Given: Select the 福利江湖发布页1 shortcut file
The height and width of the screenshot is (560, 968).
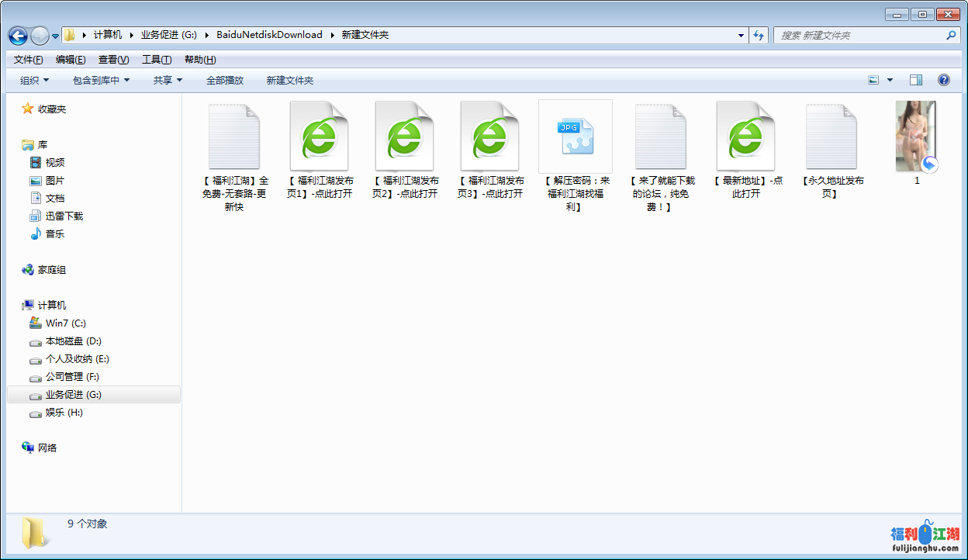Looking at the screenshot, I should tap(319, 149).
